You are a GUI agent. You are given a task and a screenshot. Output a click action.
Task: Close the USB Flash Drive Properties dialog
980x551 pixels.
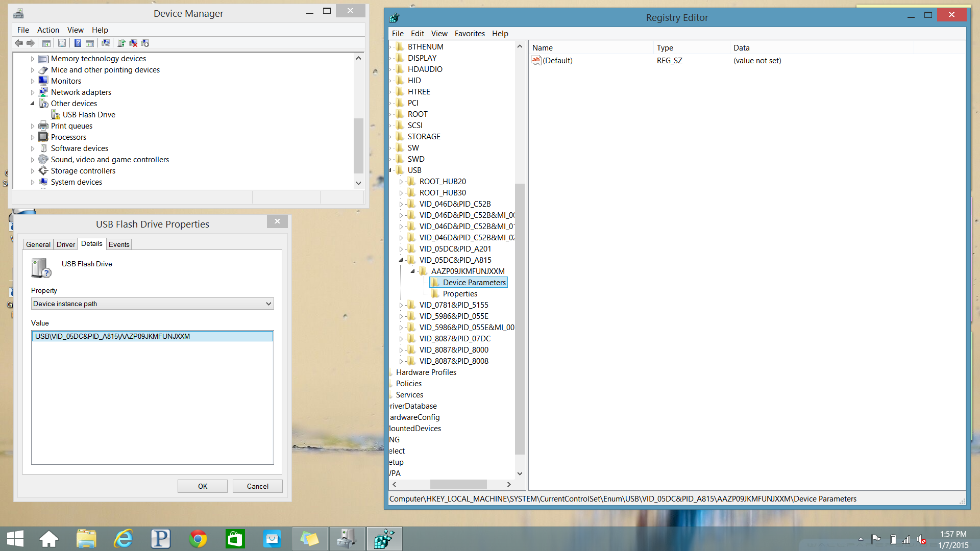tap(277, 221)
